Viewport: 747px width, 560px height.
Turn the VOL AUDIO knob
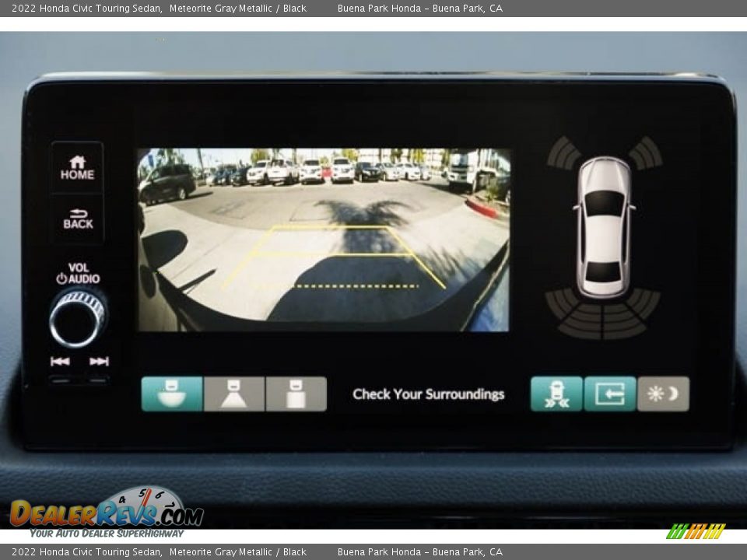(78, 319)
